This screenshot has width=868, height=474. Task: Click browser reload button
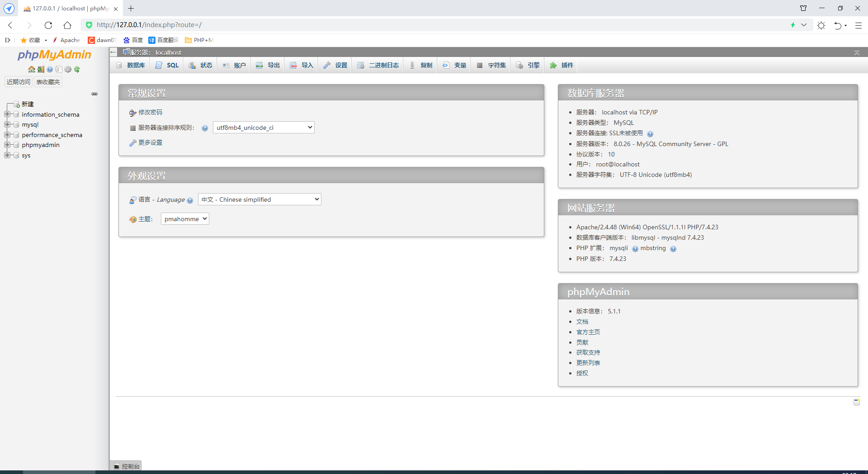[x=48, y=25]
